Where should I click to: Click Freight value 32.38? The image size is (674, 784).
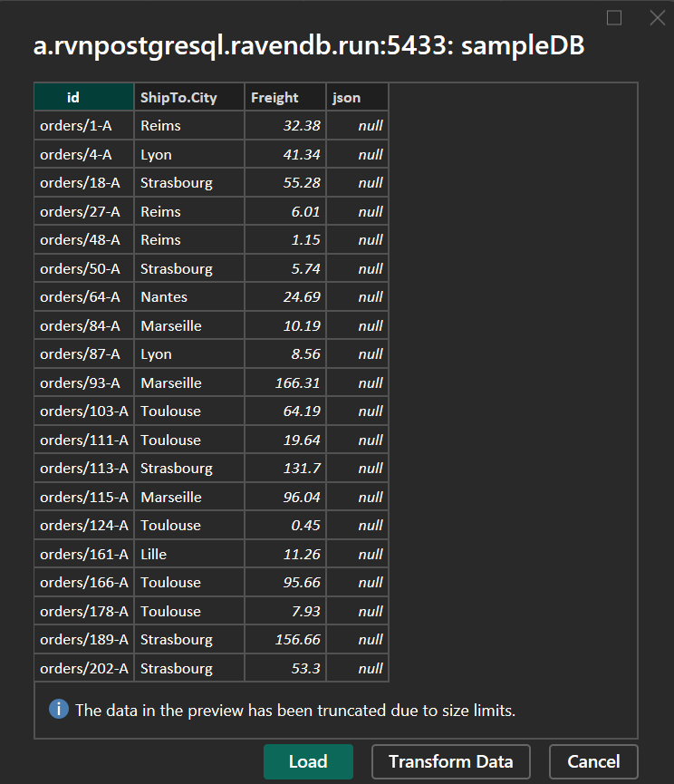tap(285, 125)
